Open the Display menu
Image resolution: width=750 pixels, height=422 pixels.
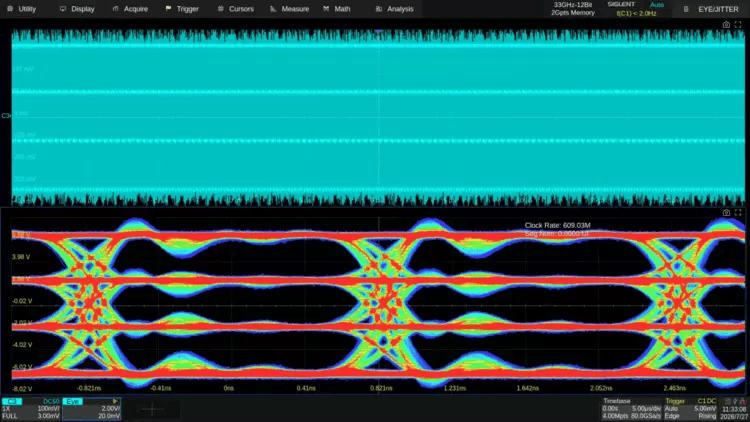coord(77,9)
